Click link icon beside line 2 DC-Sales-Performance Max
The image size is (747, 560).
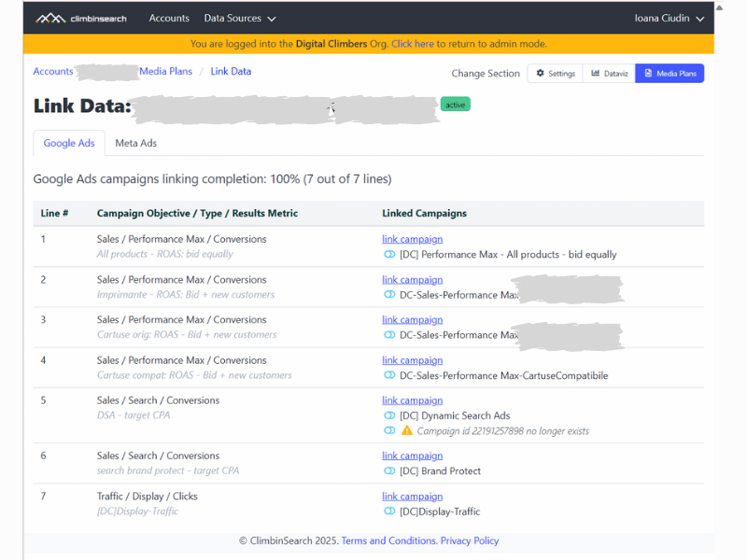pos(389,295)
